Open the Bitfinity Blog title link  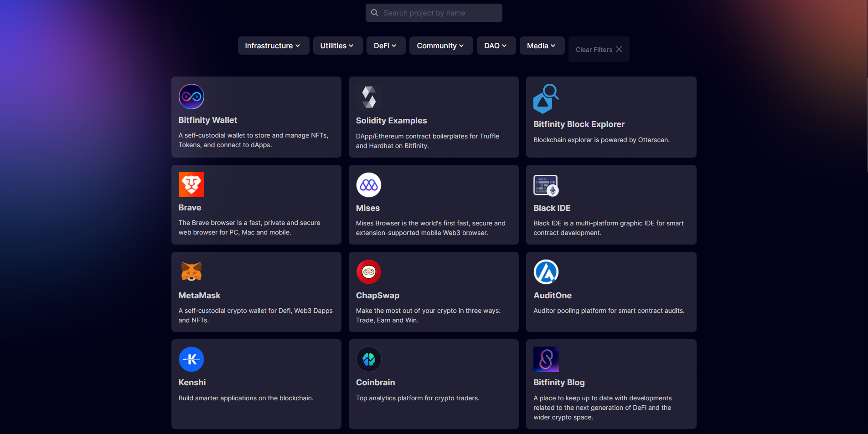pos(559,383)
